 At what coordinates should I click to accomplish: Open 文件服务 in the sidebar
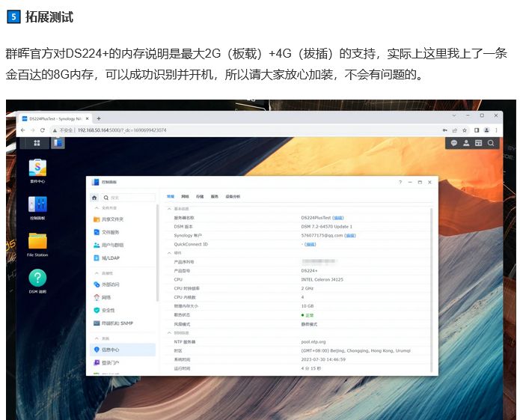point(123,232)
